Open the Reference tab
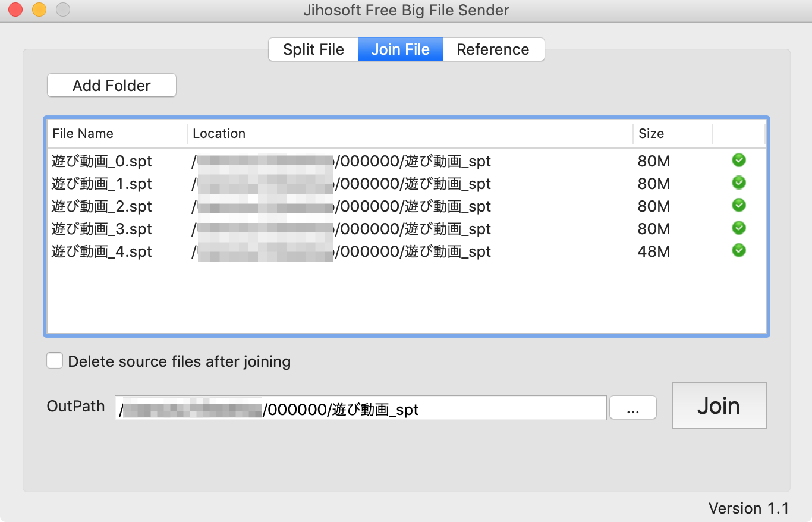Screen dimensions: 812x522 coord(493,49)
